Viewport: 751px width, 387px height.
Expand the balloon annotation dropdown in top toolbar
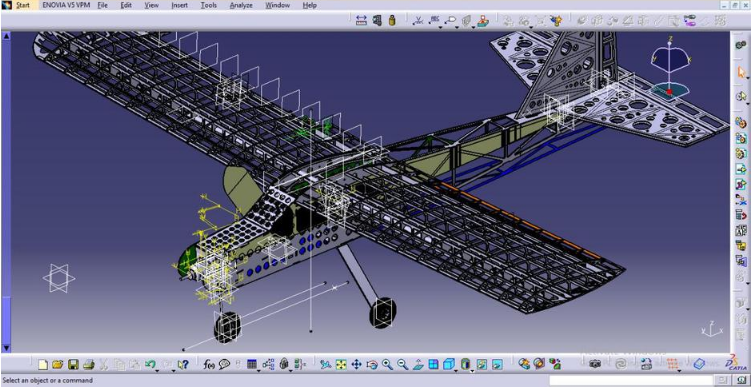(x=457, y=26)
